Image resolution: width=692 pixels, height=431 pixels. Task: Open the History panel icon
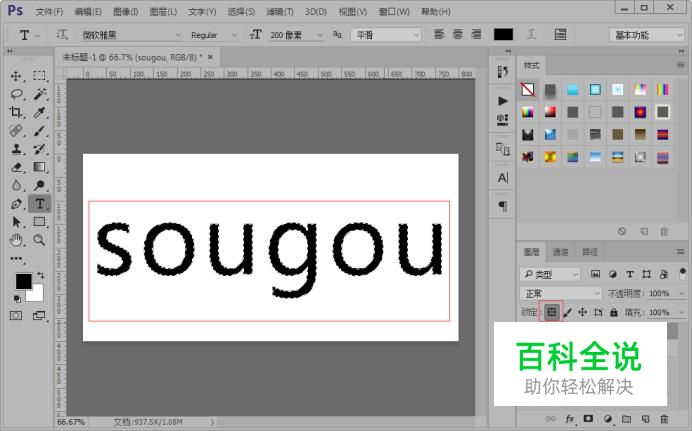click(x=502, y=71)
